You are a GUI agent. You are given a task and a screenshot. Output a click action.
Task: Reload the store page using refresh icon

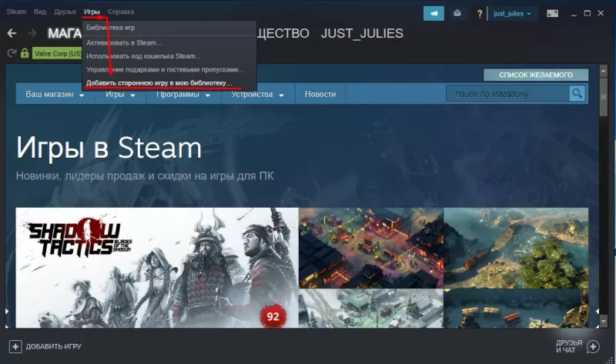pos(12,52)
